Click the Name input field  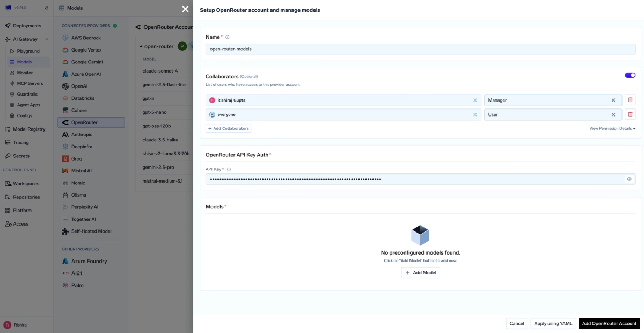click(420, 49)
